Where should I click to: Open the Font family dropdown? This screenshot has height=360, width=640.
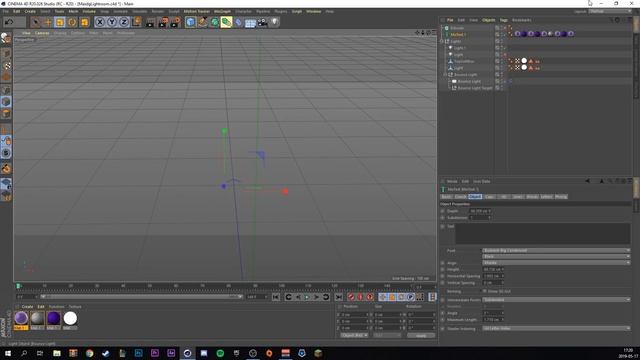tap(556, 250)
